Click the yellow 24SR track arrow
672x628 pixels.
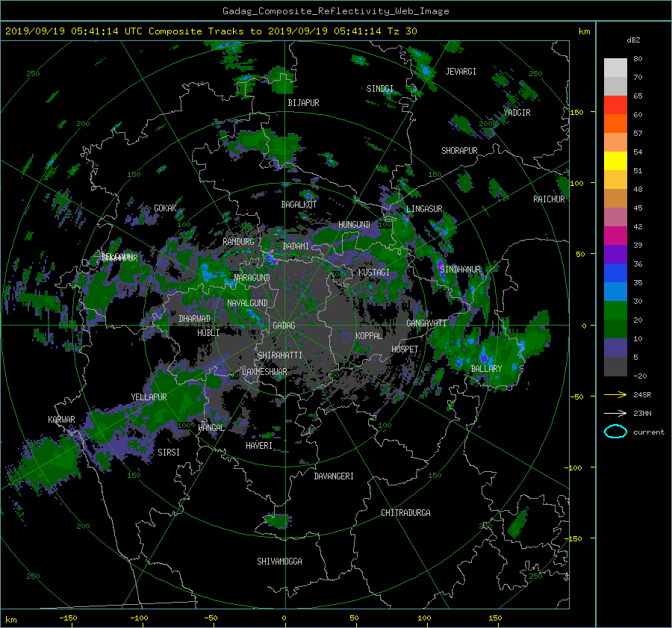click(x=615, y=394)
